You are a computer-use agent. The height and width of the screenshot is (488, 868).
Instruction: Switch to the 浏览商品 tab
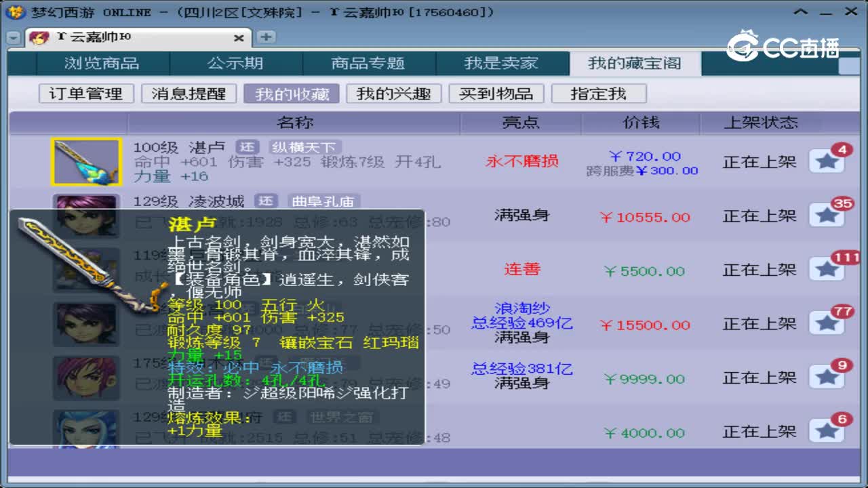pyautogui.click(x=102, y=64)
